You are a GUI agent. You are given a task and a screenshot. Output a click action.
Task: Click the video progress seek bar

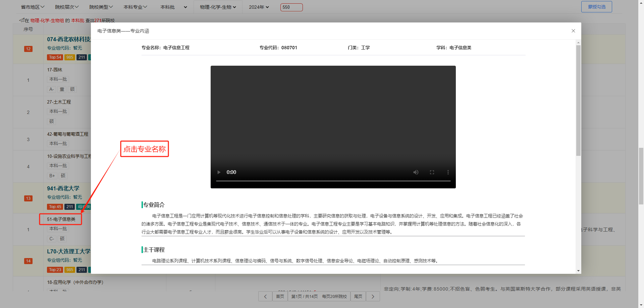[x=333, y=181]
